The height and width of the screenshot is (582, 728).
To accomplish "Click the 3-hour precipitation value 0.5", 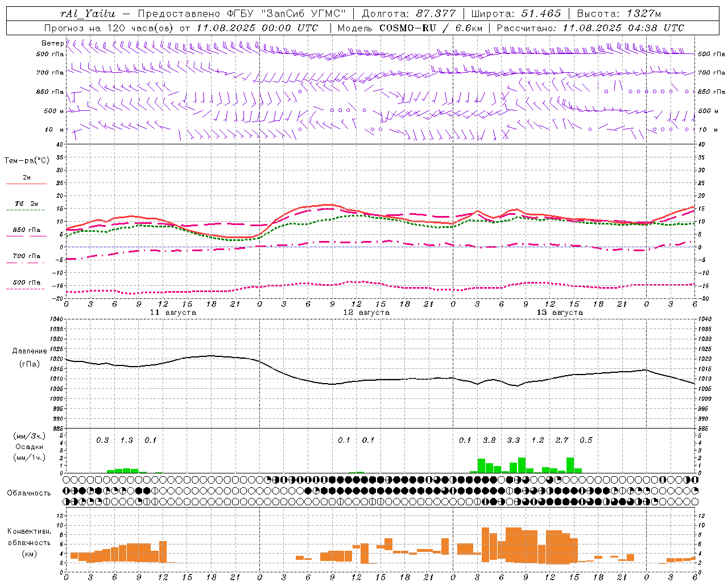I will [586, 440].
